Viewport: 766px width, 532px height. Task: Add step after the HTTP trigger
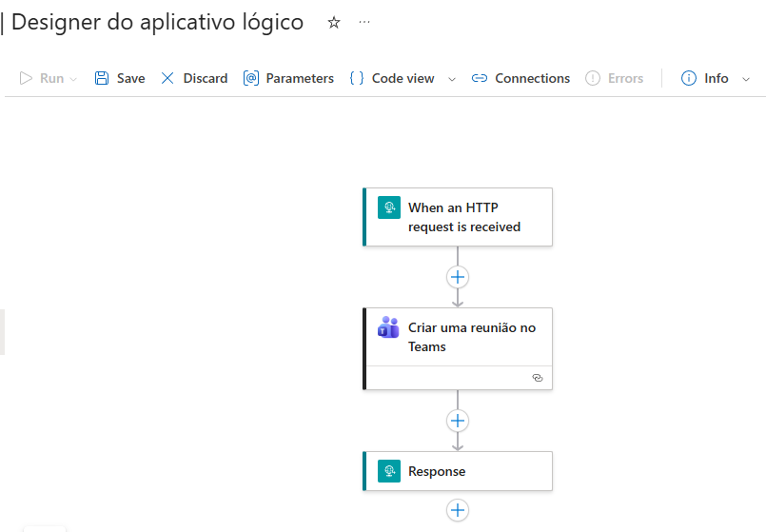pos(458,277)
